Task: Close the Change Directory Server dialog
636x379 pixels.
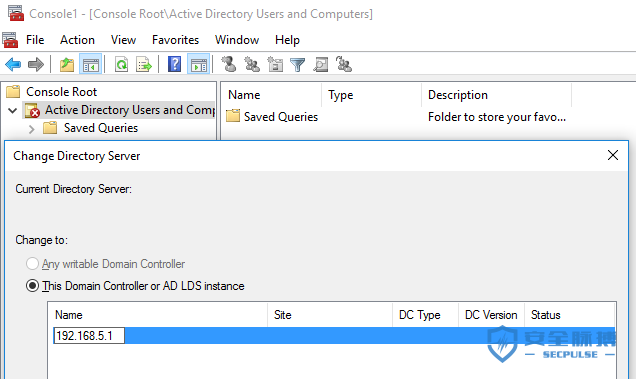Action: (x=613, y=155)
